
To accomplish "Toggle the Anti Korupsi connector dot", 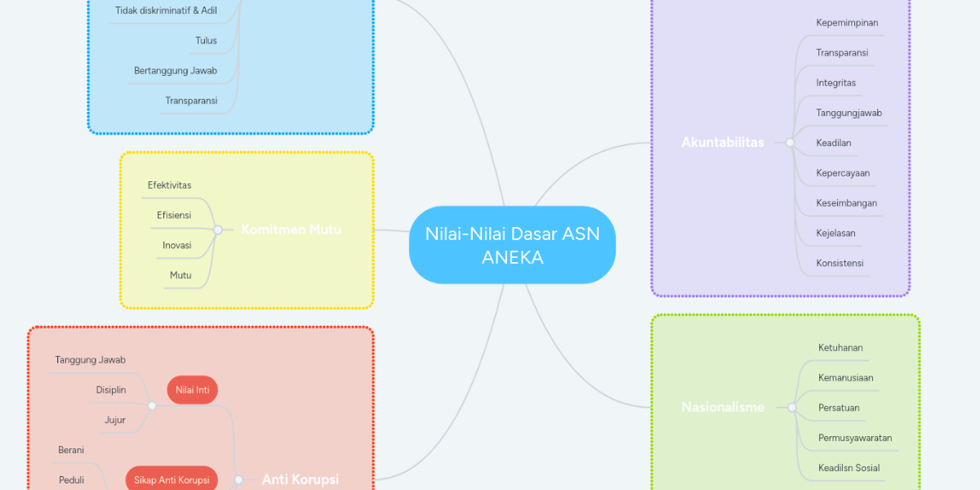I will pyautogui.click(x=238, y=479).
